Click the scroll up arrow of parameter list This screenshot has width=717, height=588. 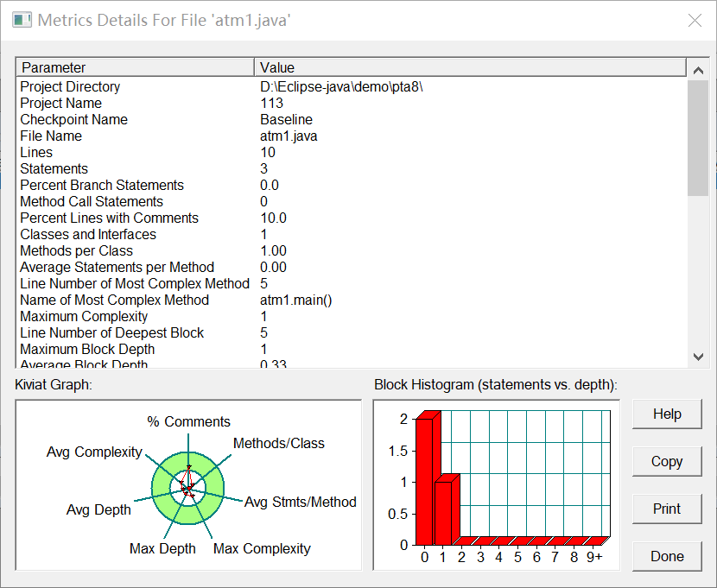pos(698,70)
